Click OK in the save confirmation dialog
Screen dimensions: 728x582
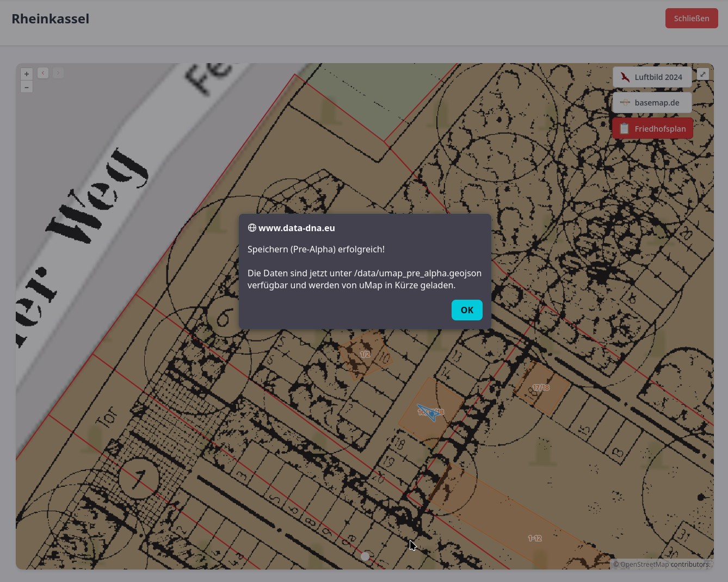tap(466, 310)
